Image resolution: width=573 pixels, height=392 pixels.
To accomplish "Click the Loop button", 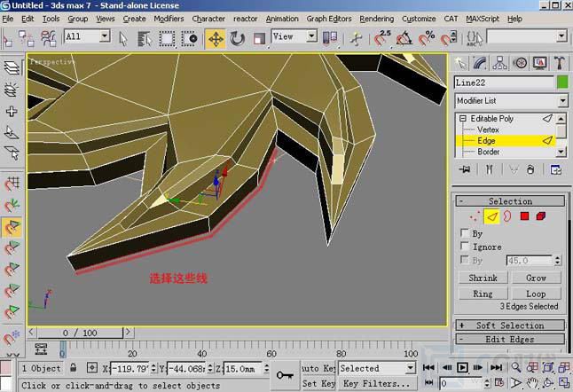I will [536, 293].
